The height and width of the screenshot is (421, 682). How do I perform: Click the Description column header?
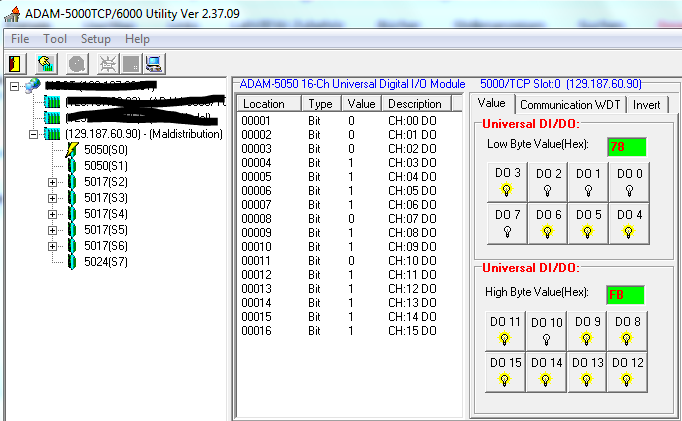coord(417,104)
